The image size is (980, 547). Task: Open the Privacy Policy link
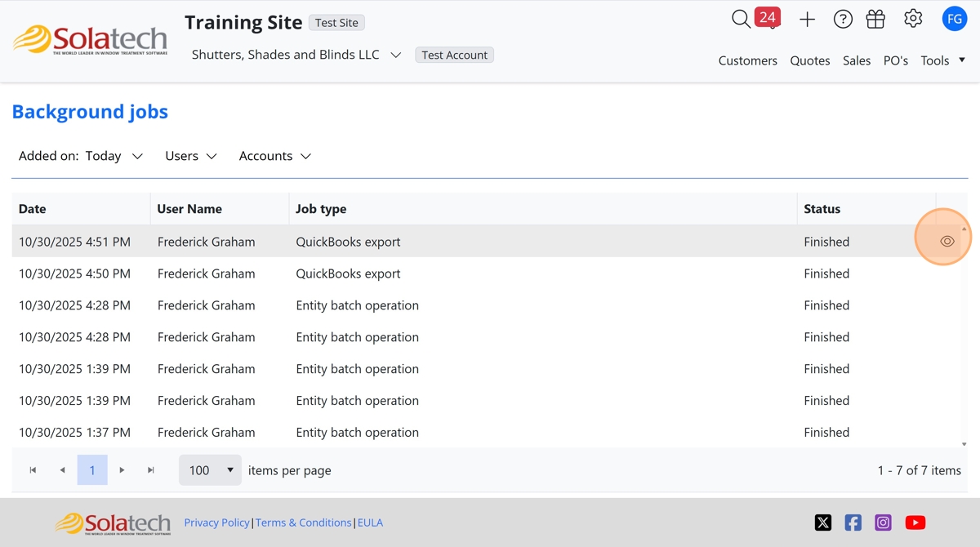click(x=216, y=523)
